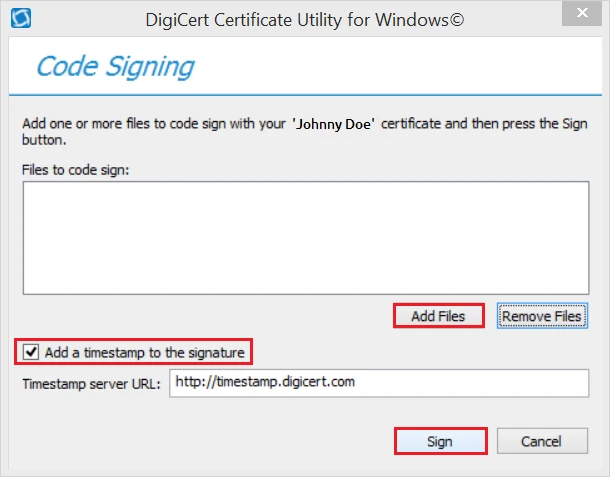Viewport: 610px width, 477px height.
Task: Click the 'Files to code sign:' label
Action: pyautogui.click(x=75, y=170)
